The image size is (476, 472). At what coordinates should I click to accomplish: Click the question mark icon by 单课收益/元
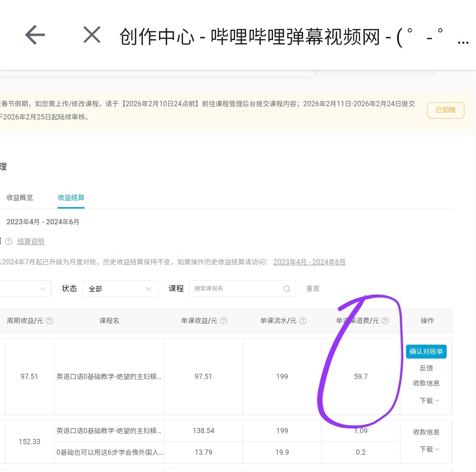pos(223,321)
